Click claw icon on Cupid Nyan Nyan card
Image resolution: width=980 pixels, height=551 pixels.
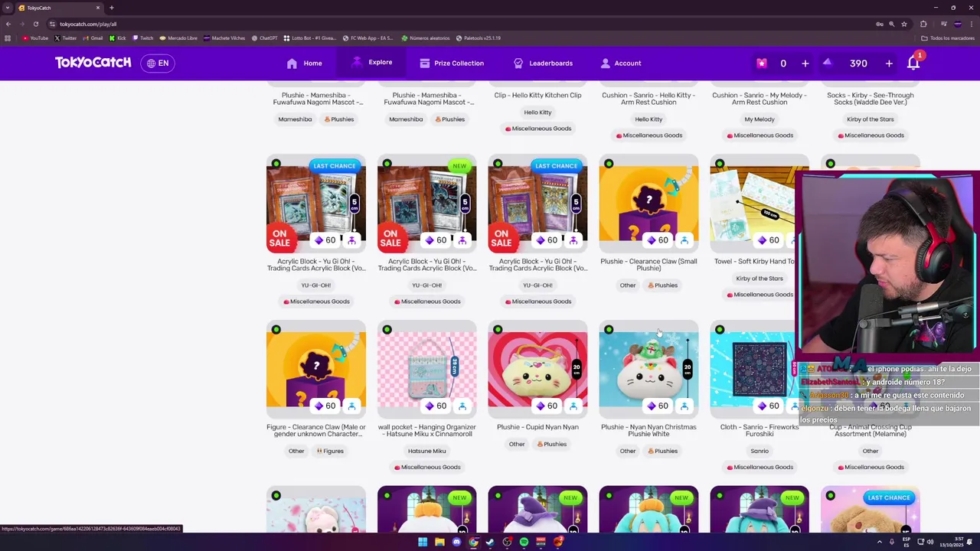pos(573,406)
